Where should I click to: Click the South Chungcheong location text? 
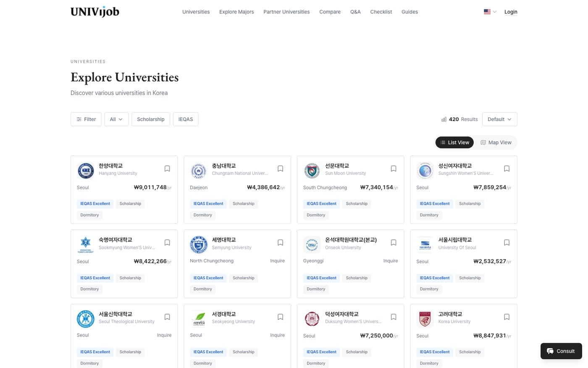pos(325,188)
